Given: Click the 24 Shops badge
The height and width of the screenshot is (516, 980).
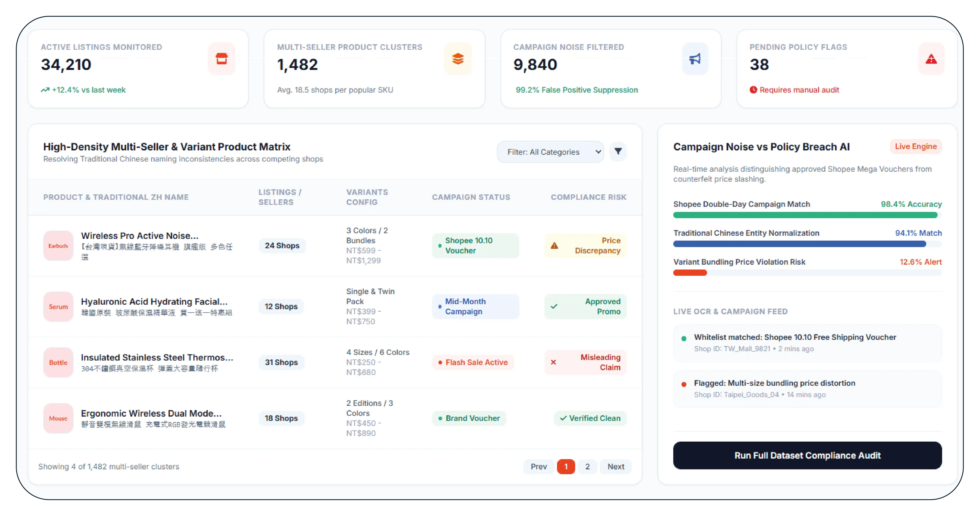Looking at the screenshot, I should tap(282, 246).
